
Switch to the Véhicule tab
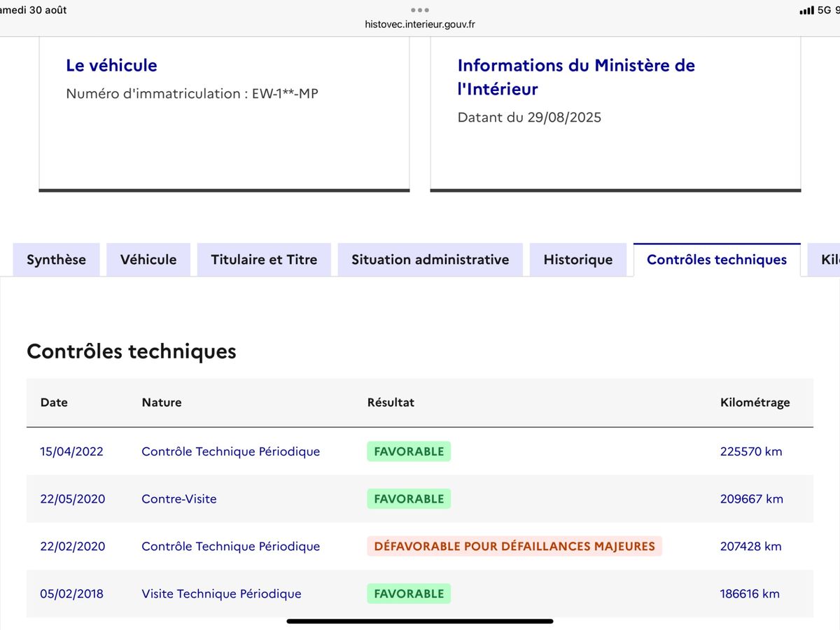[x=148, y=260]
